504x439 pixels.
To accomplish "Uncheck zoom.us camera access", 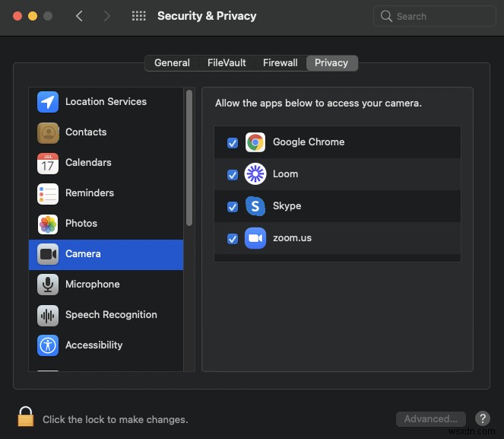I will point(233,239).
